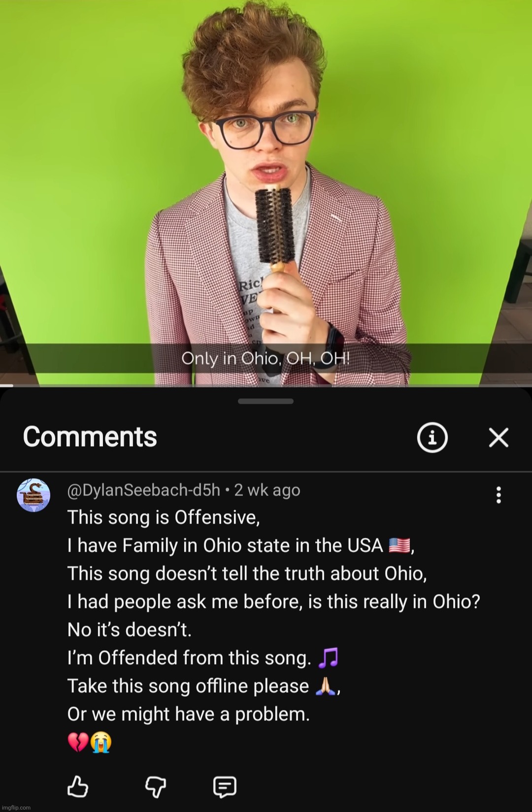Close the Comments panel
The width and height of the screenshot is (532, 812).
click(499, 437)
